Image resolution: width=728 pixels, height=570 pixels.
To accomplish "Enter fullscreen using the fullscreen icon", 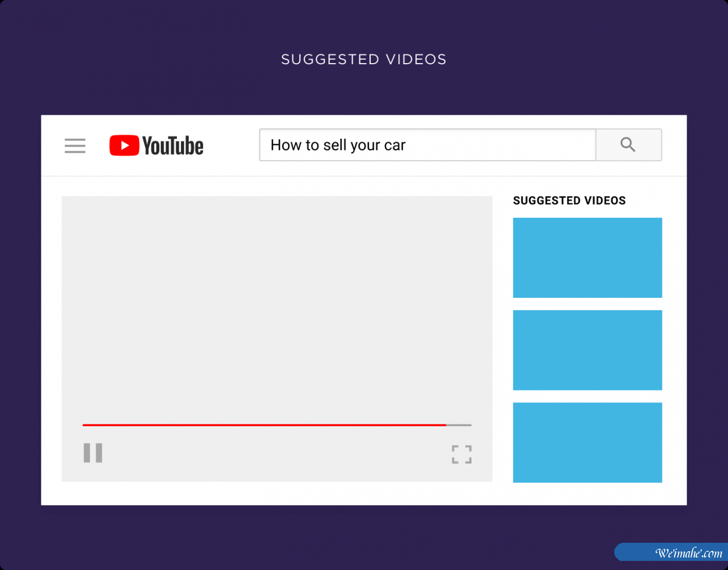I will coord(461,454).
